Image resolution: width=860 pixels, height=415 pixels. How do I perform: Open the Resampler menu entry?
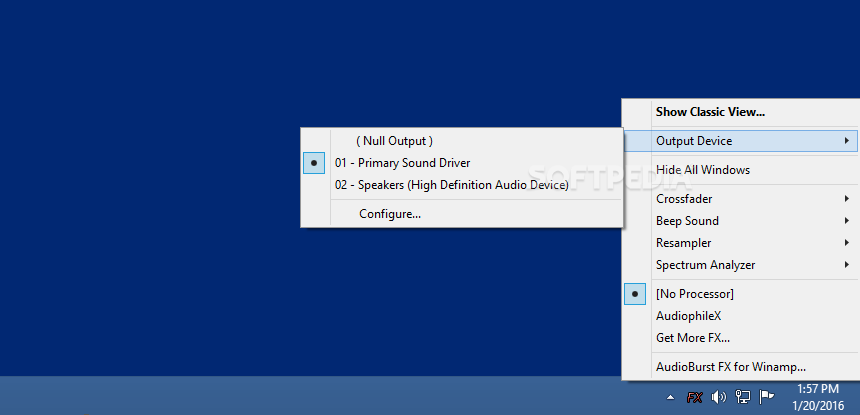pyautogui.click(x=740, y=243)
